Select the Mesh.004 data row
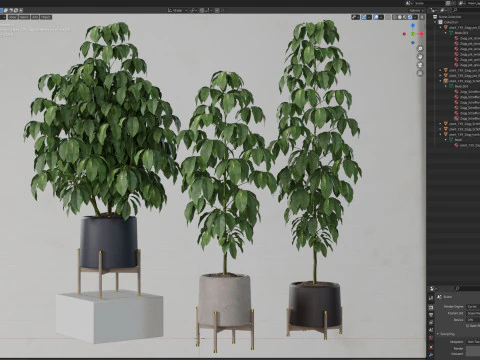Image resolution: width=480 pixels, height=360 pixels. 461,86
